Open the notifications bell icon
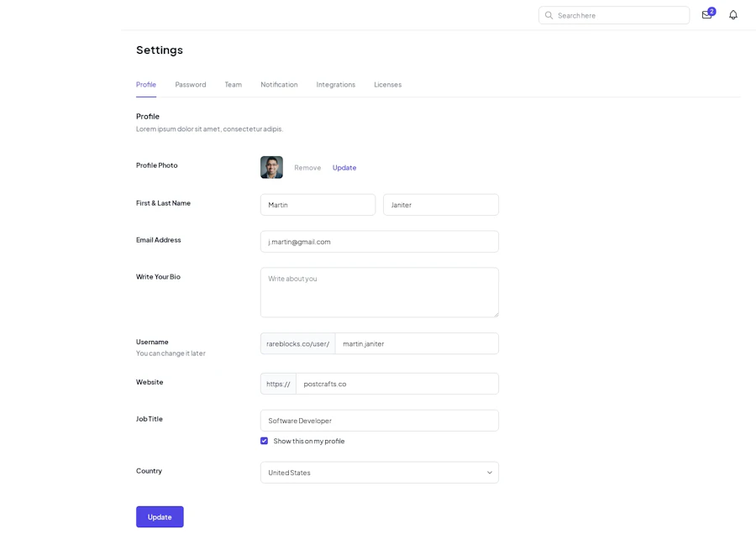 point(732,15)
